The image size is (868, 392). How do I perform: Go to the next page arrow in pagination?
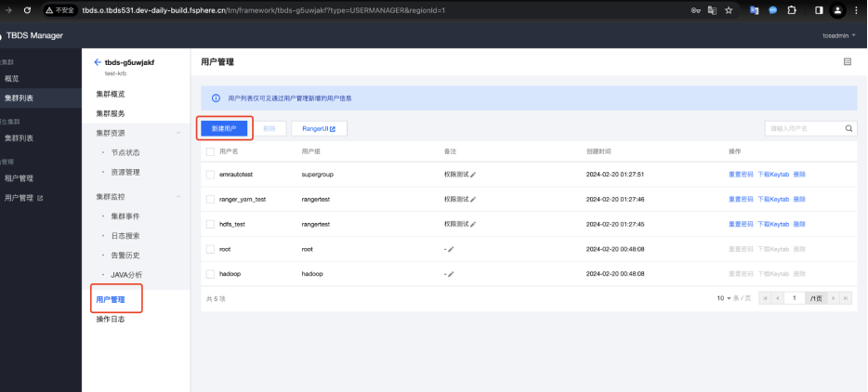[x=834, y=298]
